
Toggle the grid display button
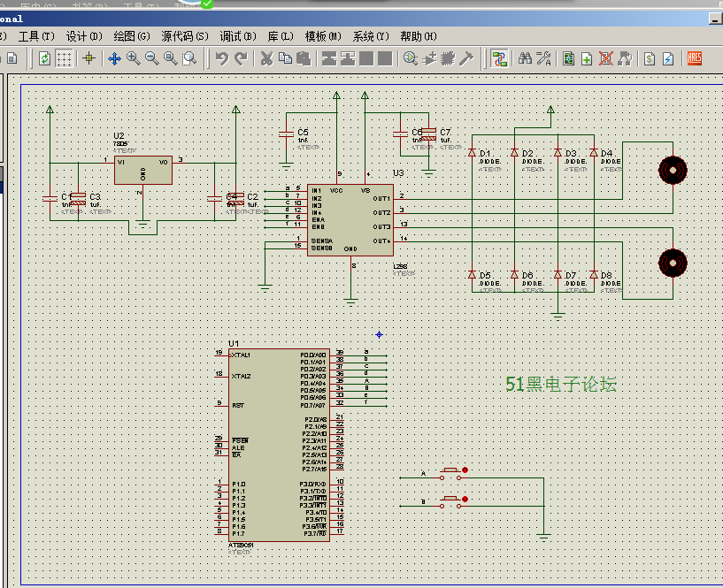coord(65,58)
